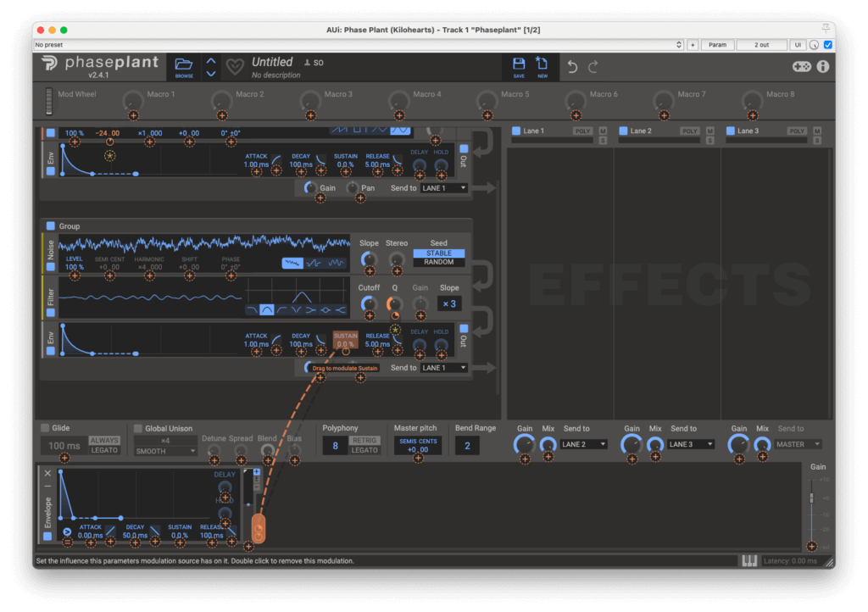Minimize the Envelope modulator with the dash icon

[47, 486]
